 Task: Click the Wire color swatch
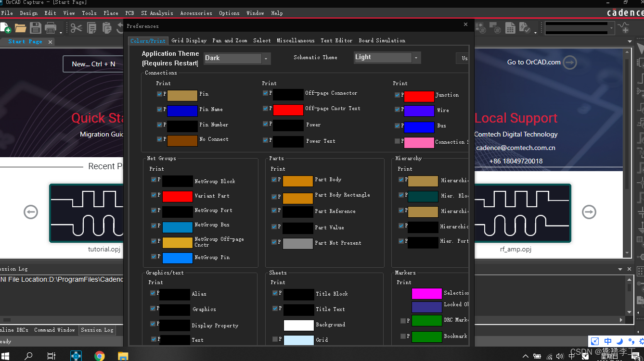point(419,111)
